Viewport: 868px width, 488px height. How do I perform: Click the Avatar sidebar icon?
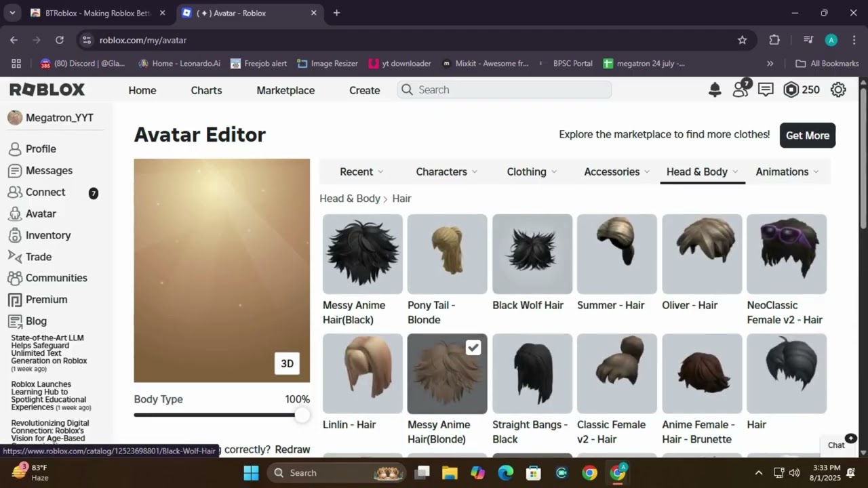[x=15, y=213]
